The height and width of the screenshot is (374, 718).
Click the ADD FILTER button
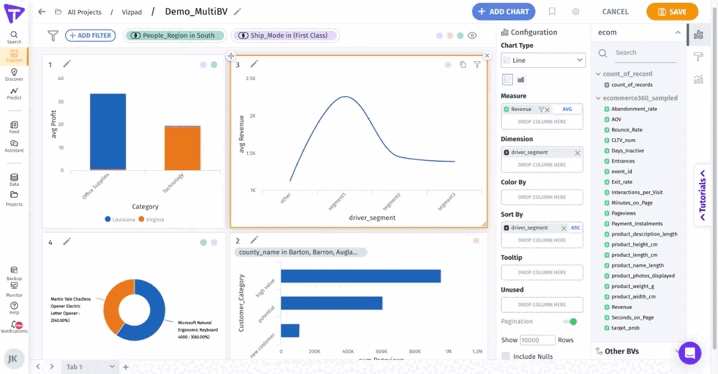click(91, 35)
